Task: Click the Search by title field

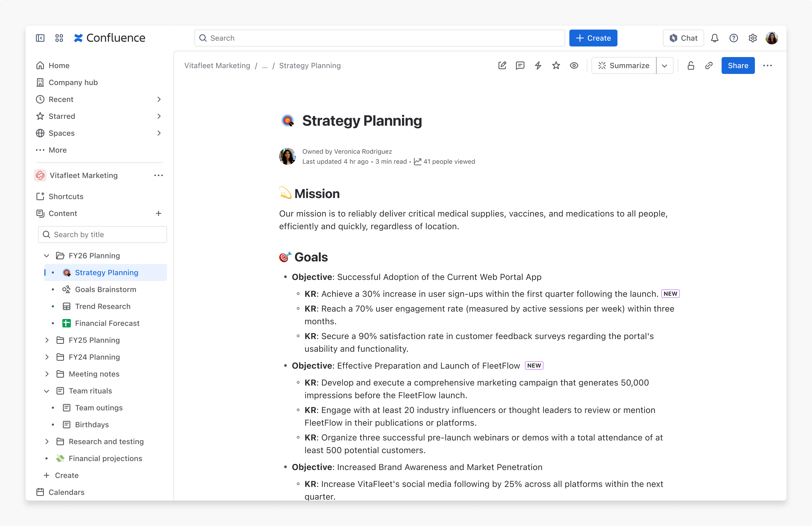Action: coord(102,234)
